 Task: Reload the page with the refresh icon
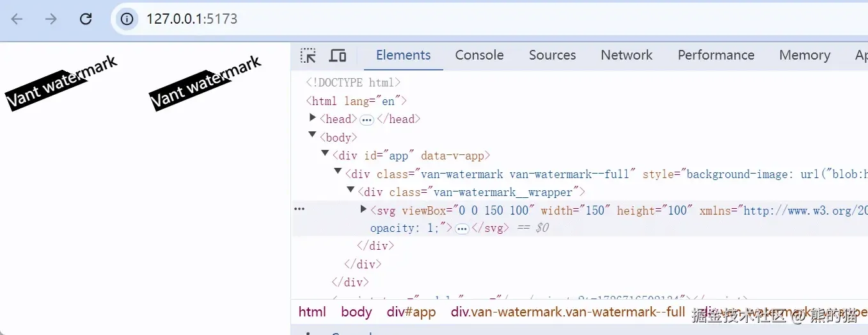point(86,19)
